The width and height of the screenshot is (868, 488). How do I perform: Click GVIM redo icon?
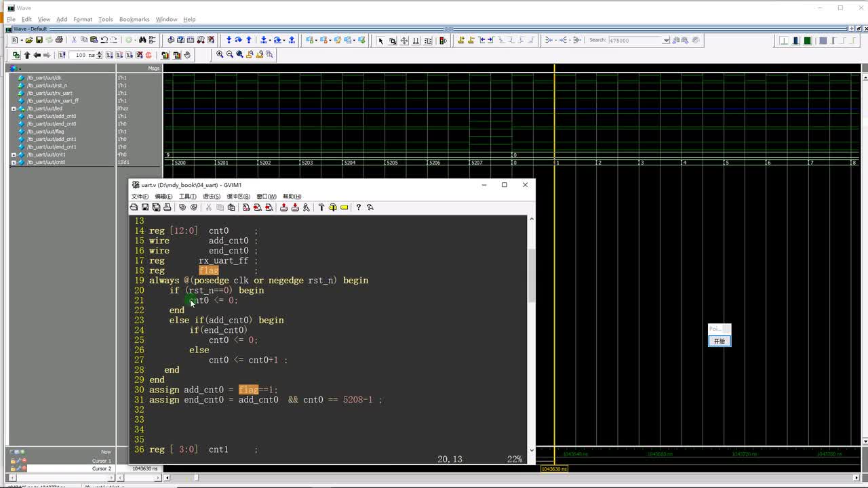[193, 207]
